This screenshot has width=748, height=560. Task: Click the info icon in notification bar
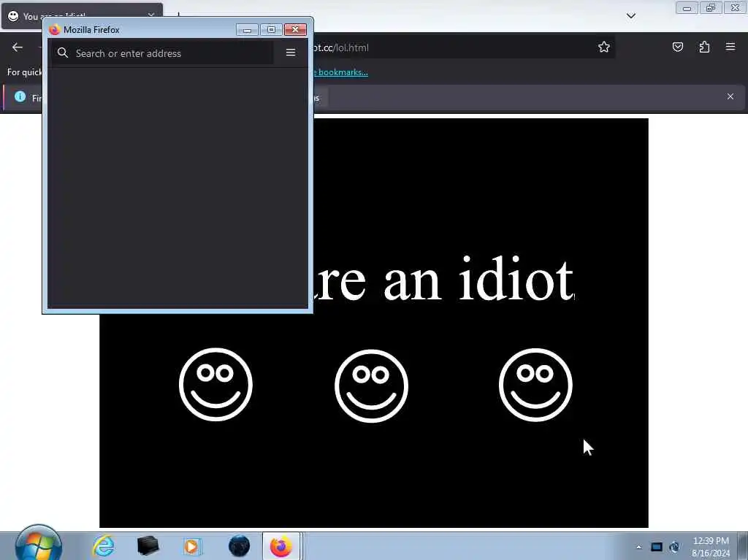click(x=20, y=97)
